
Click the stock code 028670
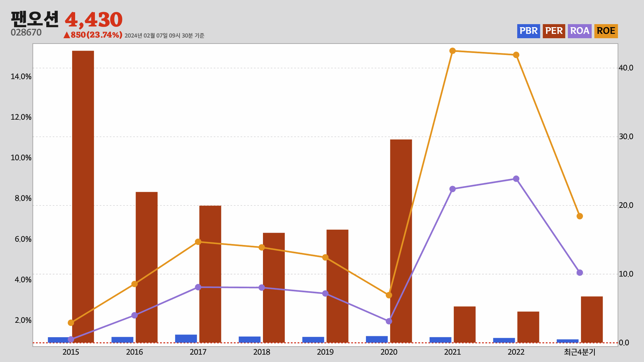coord(26,33)
